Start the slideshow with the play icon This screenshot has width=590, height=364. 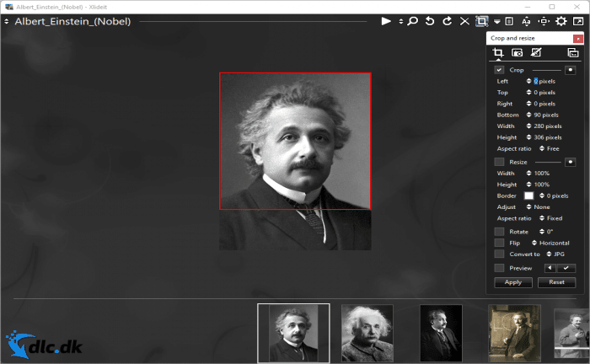point(386,21)
